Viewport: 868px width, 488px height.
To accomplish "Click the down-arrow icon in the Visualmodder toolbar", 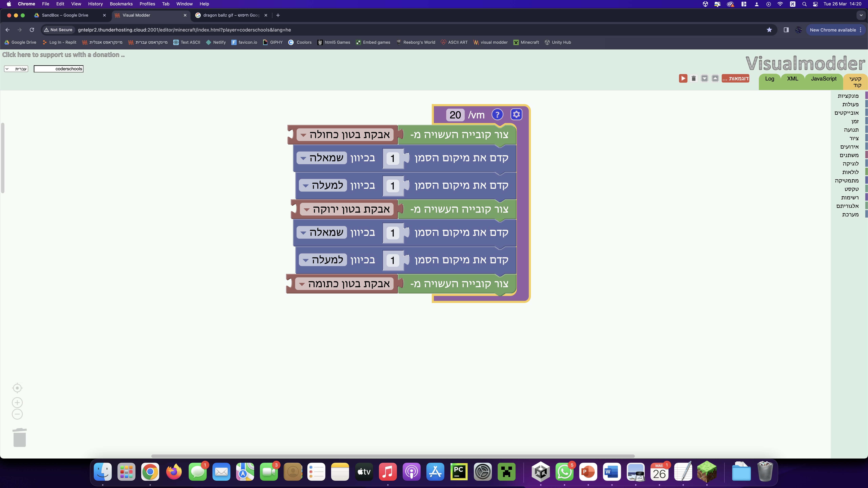I will pos(704,78).
